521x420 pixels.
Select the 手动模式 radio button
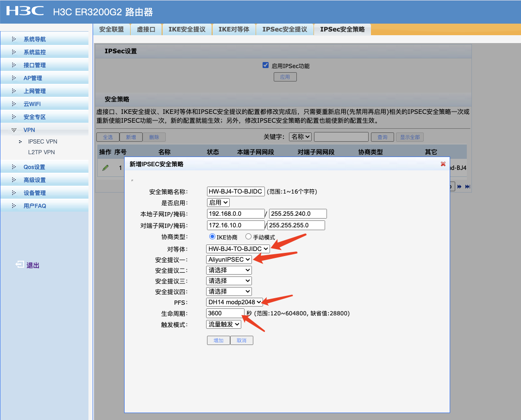[248, 237]
